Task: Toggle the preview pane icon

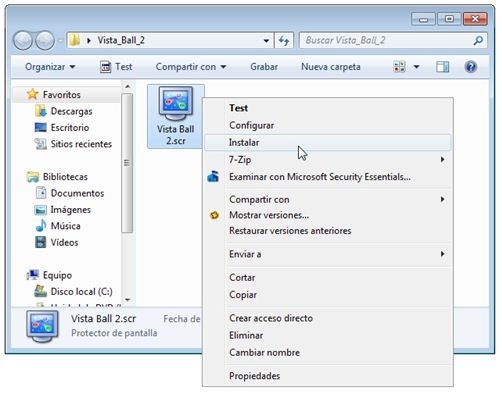Action: (x=442, y=67)
